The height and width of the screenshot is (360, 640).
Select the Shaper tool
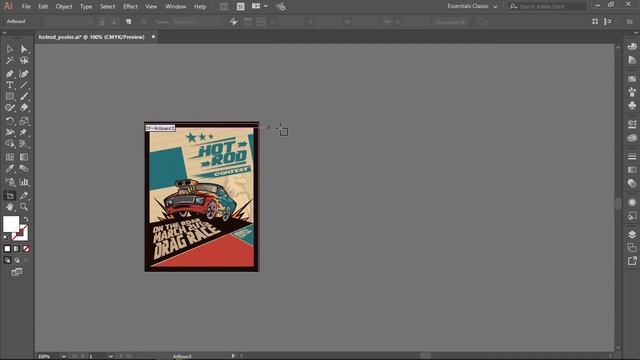[10, 108]
